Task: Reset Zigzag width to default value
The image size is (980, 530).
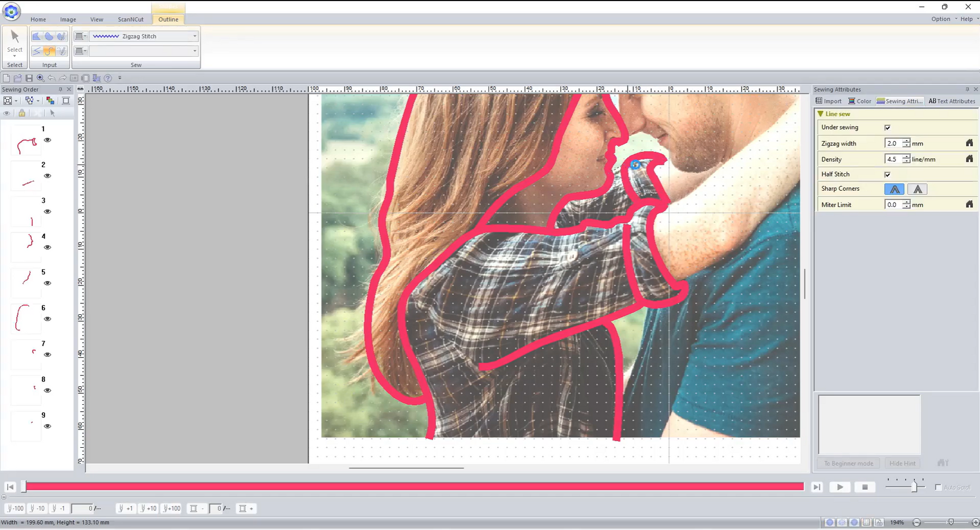Action: point(969,143)
